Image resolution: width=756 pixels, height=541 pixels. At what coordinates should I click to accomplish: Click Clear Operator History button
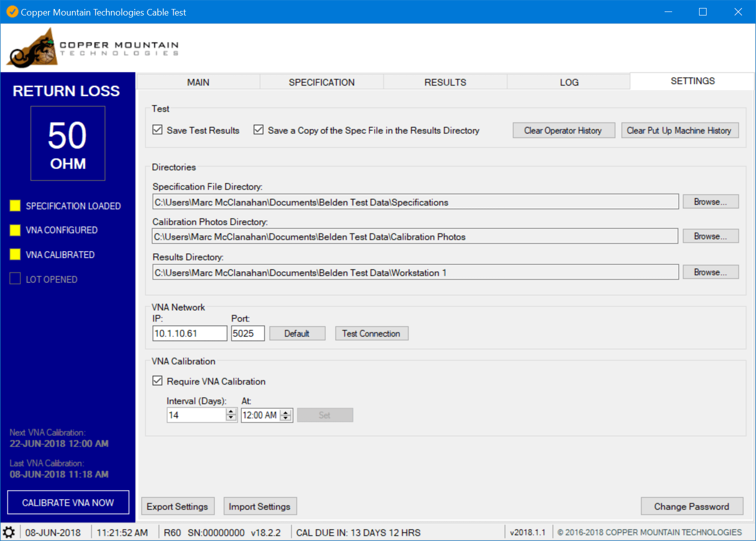pyautogui.click(x=564, y=130)
